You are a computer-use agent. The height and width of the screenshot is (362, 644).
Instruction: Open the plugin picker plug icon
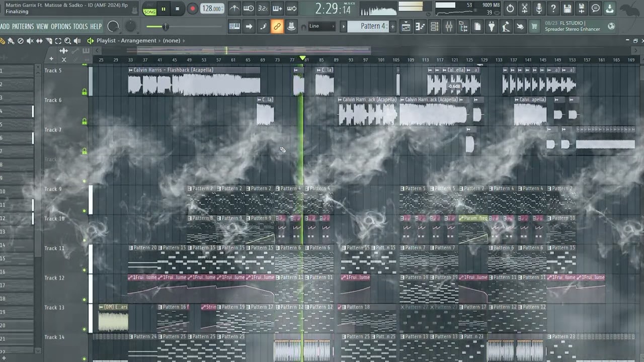pyautogui.click(x=492, y=26)
